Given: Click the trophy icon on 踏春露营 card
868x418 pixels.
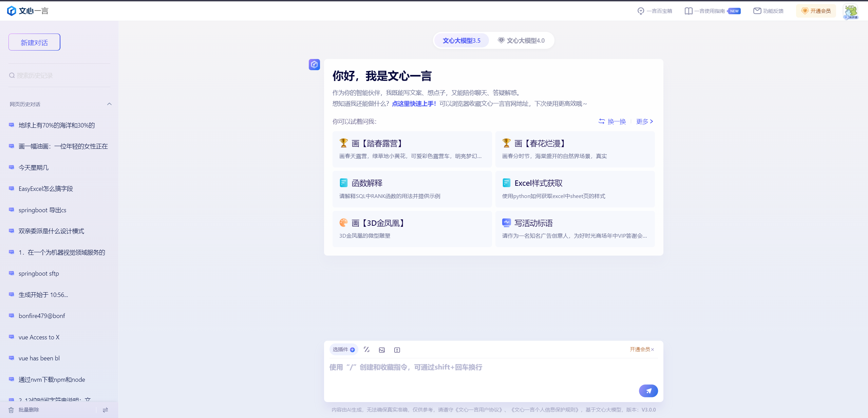Looking at the screenshot, I should [x=344, y=143].
